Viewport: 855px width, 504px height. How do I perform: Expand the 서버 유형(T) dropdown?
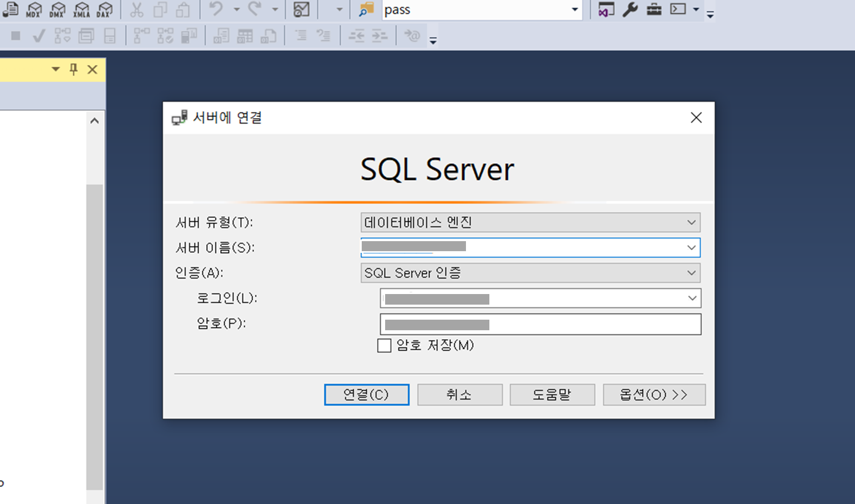pos(691,222)
